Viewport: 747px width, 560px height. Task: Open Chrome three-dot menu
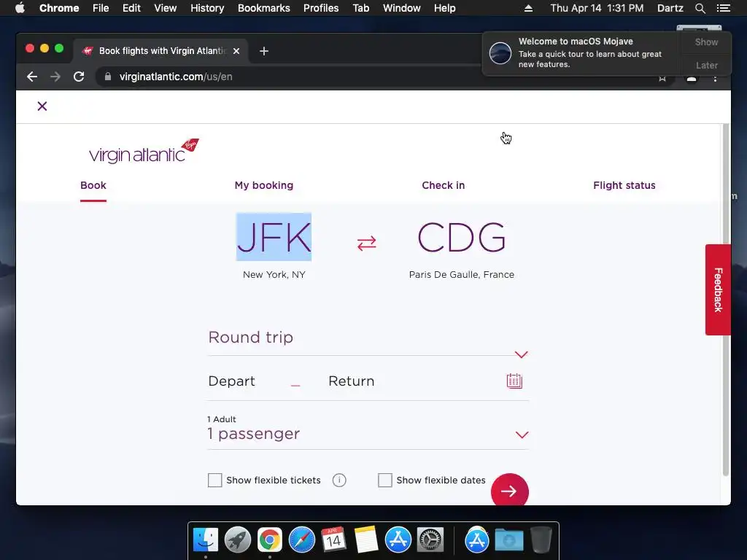(715, 79)
